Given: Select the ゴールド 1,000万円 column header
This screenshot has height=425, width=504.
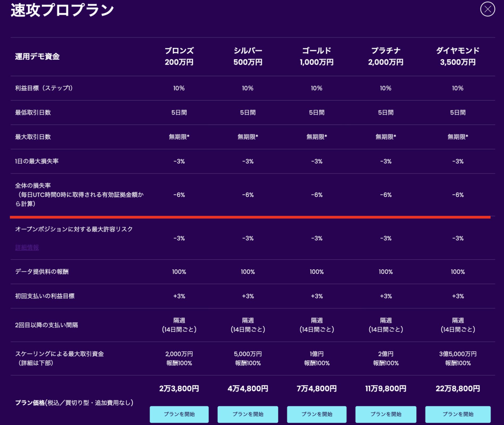Looking at the screenshot, I should tap(316, 56).
